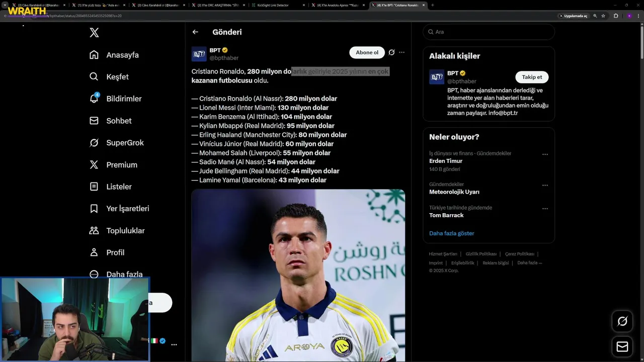The width and height of the screenshot is (644, 362).
Task: Click Daha fazla göster under trends
Action: [x=451, y=233]
